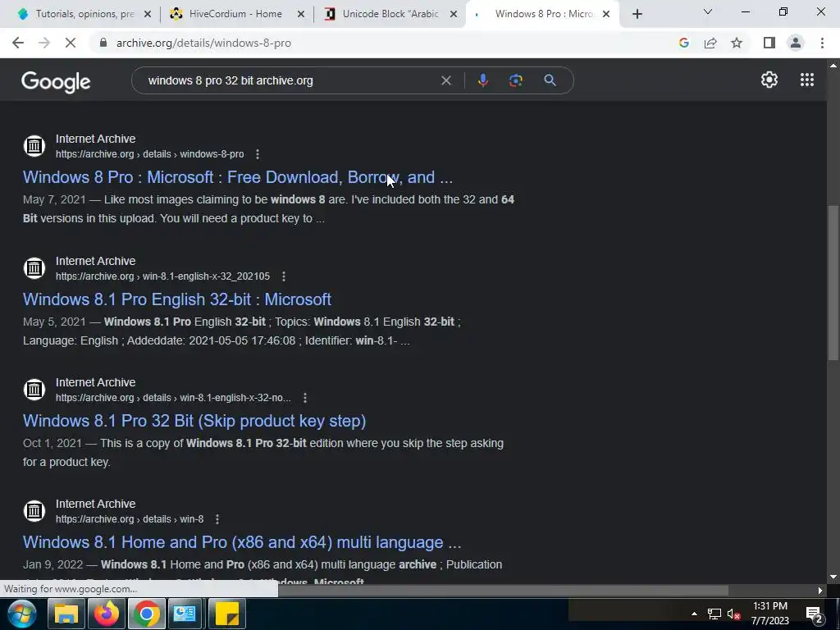The width and height of the screenshot is (840, 630).
Task: Click the vertical page scrollbar thumb
Action: (x=833, y=283)
